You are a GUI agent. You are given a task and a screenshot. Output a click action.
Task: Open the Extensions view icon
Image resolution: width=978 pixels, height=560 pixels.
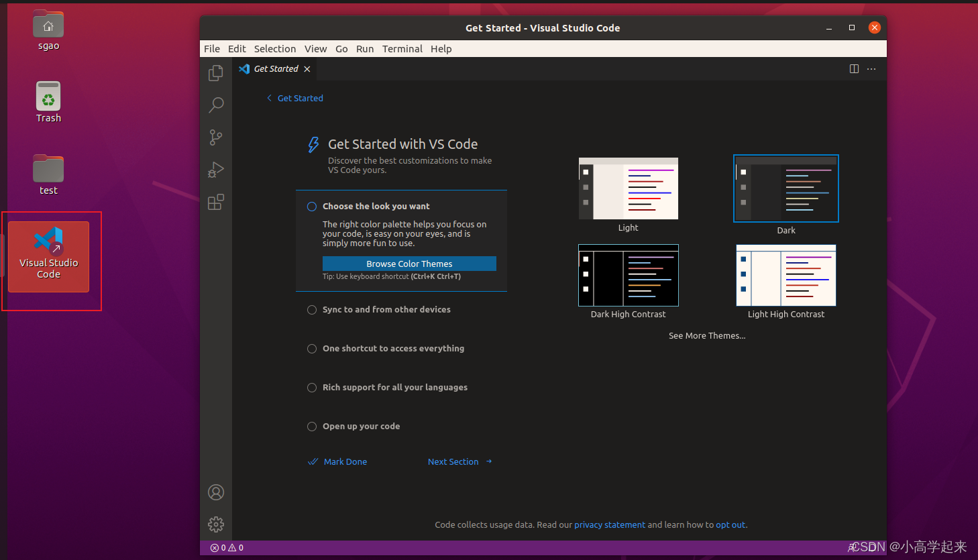tap(216, 202)
